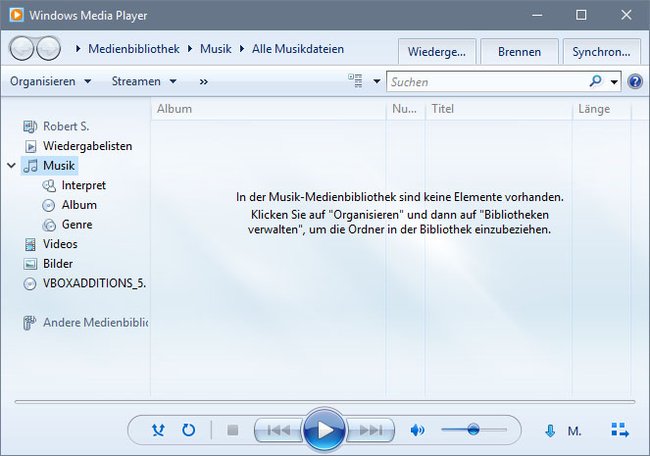Open the Brennen tab
The height and width of the screenshot is (456, 650).
[519, 52]
